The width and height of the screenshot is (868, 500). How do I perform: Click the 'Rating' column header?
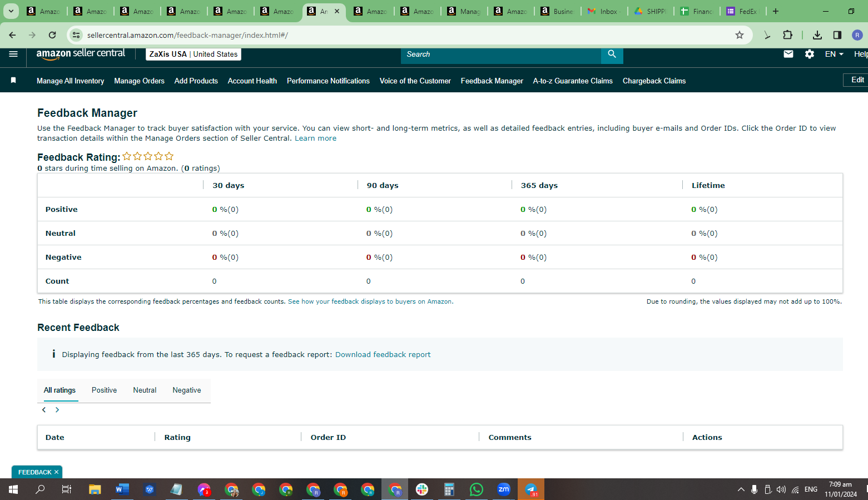(x=177, y=438)
